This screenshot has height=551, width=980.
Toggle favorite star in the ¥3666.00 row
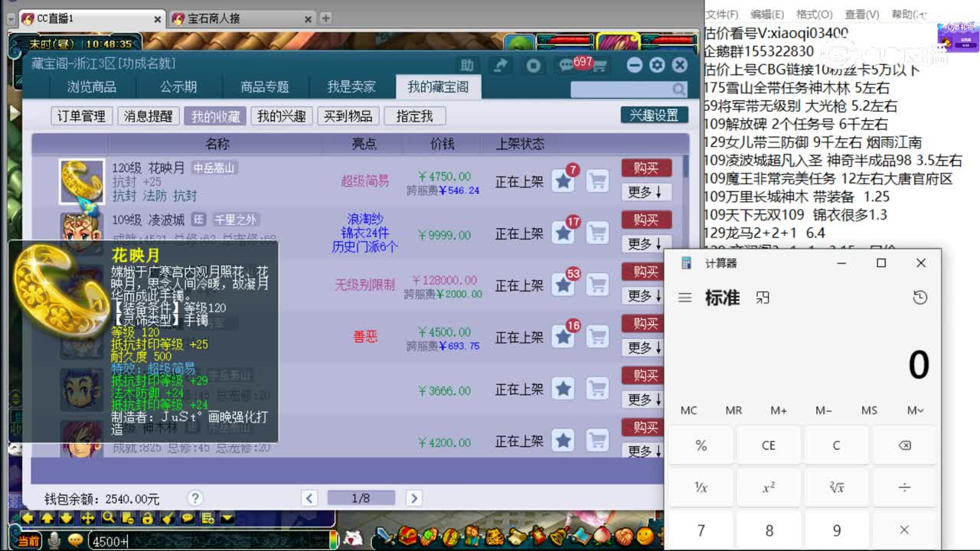563,389
